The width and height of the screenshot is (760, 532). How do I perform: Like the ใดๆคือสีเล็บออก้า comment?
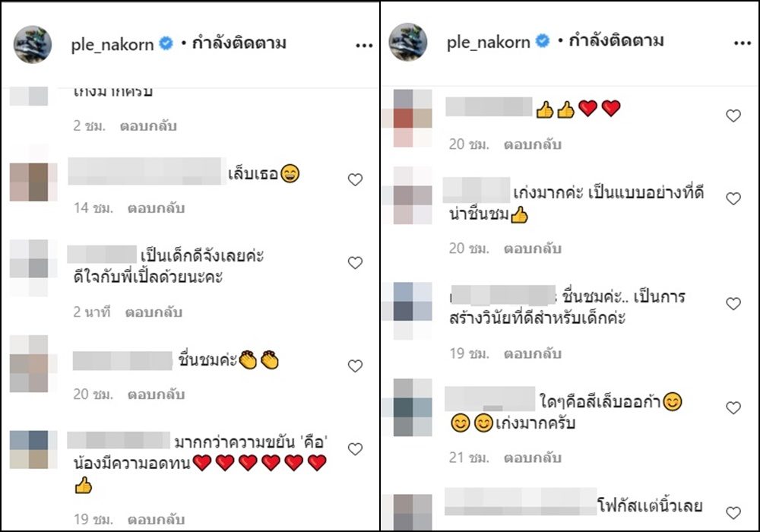pyautogui.click(x=733, y=408)
